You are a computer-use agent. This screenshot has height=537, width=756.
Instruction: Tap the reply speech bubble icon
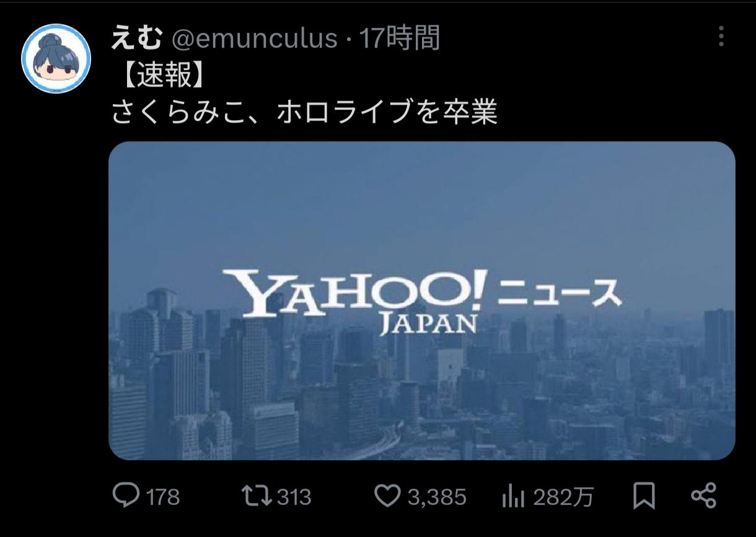pos(126,496)
